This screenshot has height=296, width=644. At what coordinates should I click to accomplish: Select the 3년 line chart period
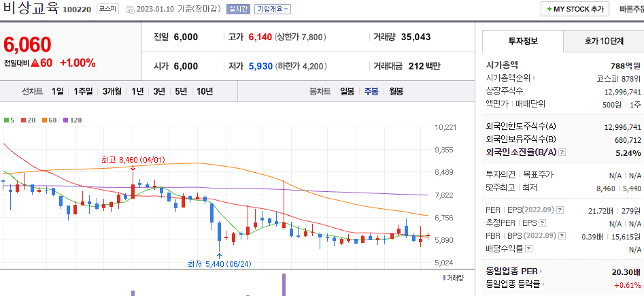click(x=159, y=91)
